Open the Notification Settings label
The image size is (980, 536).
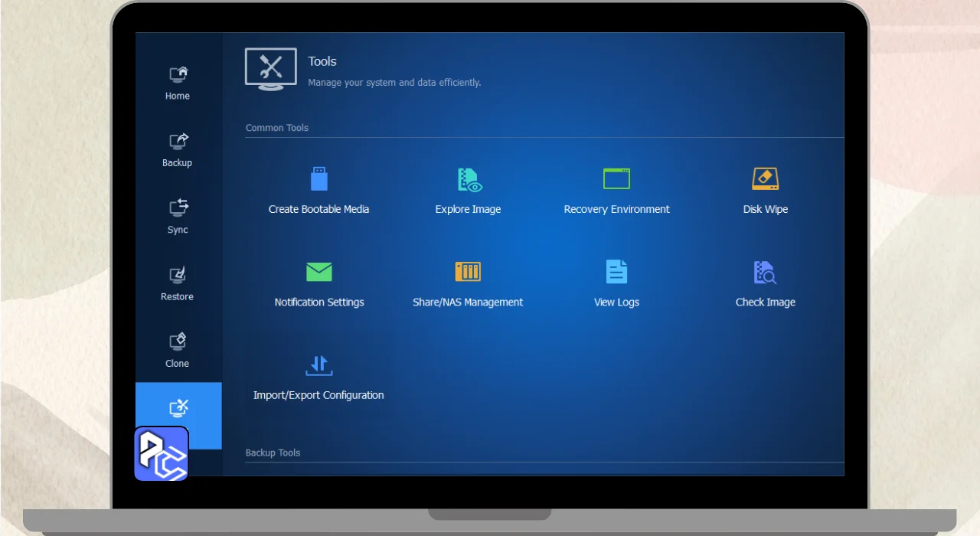pyautogui.click(x=319, y=302)
